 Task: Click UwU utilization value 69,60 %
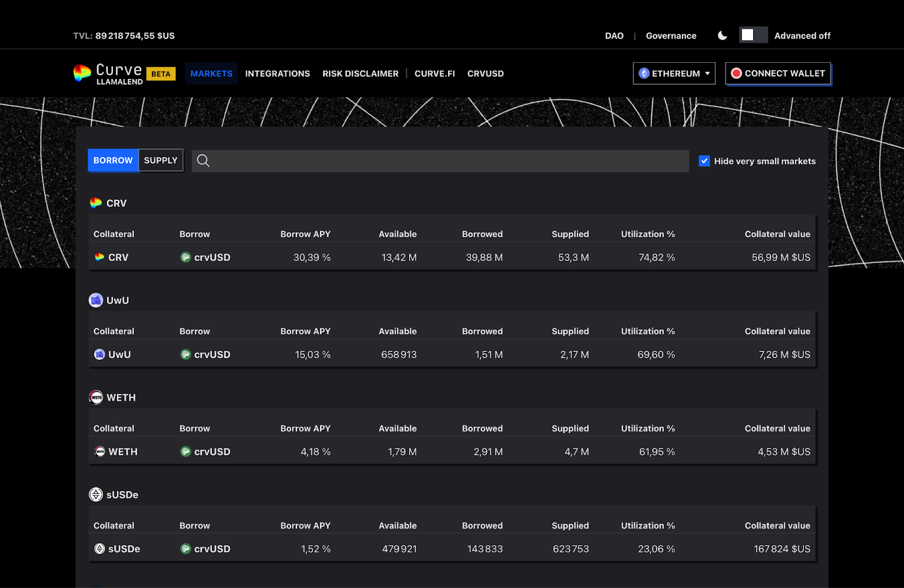coord(656,354)
